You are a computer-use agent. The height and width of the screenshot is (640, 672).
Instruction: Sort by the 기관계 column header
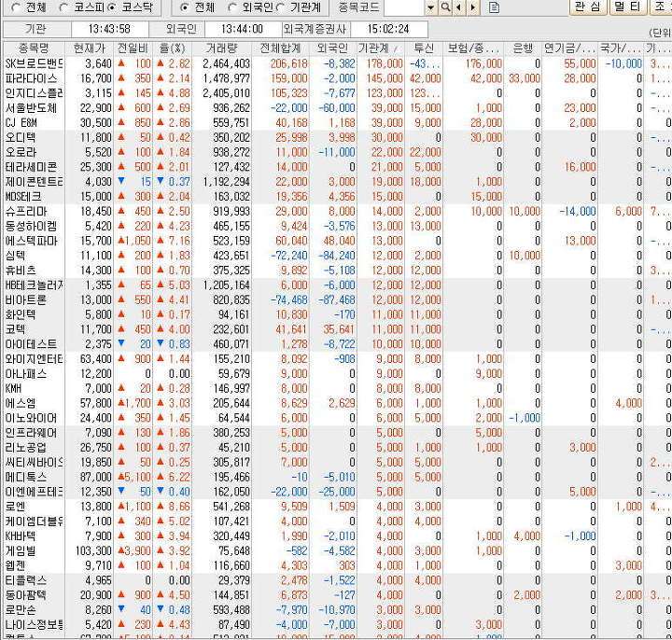pos(380,48)
